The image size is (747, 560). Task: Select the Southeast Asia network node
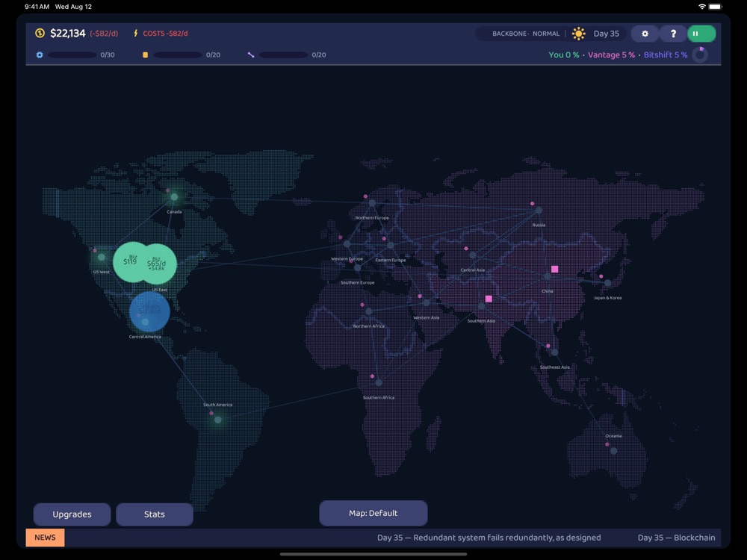(x=554, y=352)
